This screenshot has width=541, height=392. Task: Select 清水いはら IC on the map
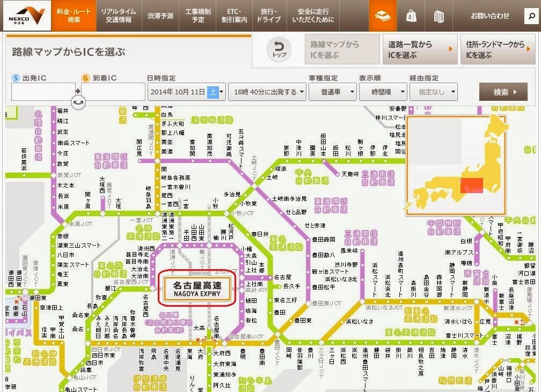458,321
